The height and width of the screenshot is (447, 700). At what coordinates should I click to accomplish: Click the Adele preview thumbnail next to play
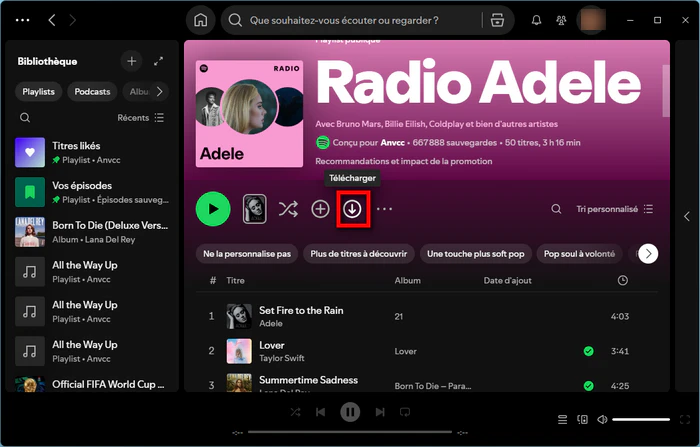coord(254,209)
